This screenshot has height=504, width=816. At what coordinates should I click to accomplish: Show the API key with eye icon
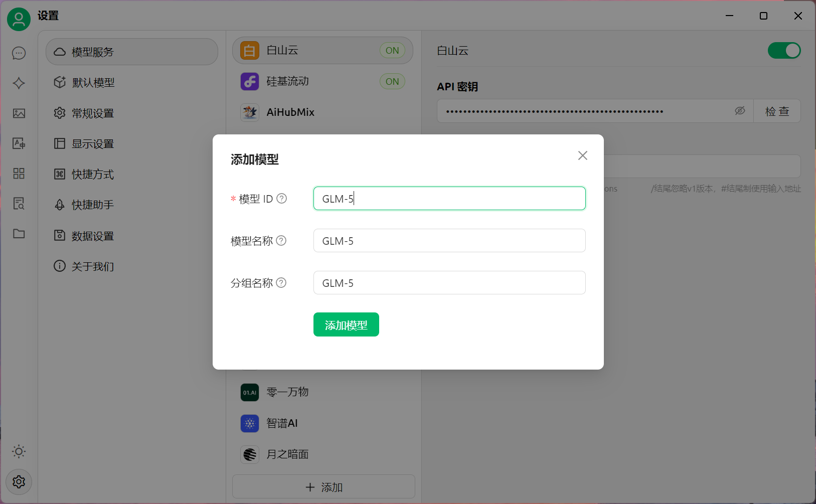pyautogui.click(x=740, y=111)
